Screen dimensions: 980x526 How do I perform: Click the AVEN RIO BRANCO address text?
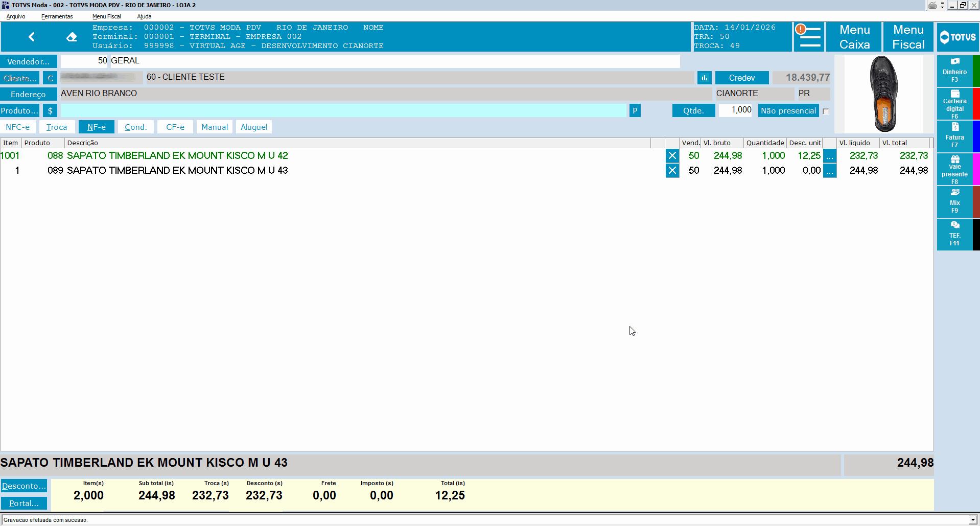(99, 94)
